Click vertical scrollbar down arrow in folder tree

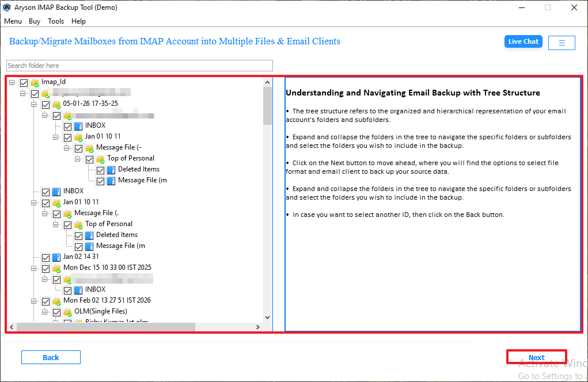pos(267,318)
